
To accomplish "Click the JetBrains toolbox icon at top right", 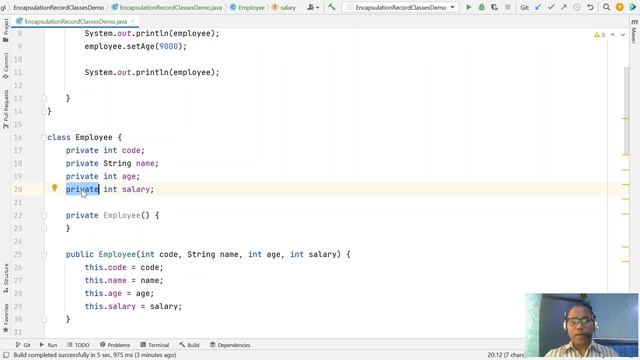I will tap(633, 7).
